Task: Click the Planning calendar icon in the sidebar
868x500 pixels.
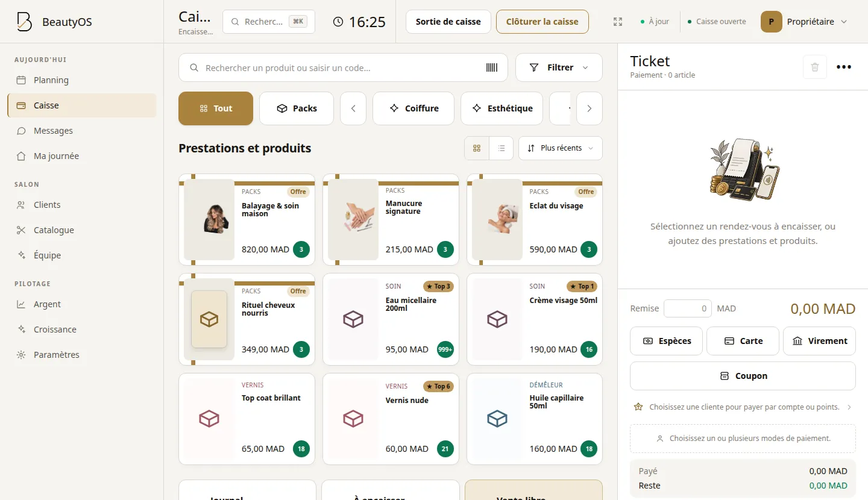Action: (21, 80)
